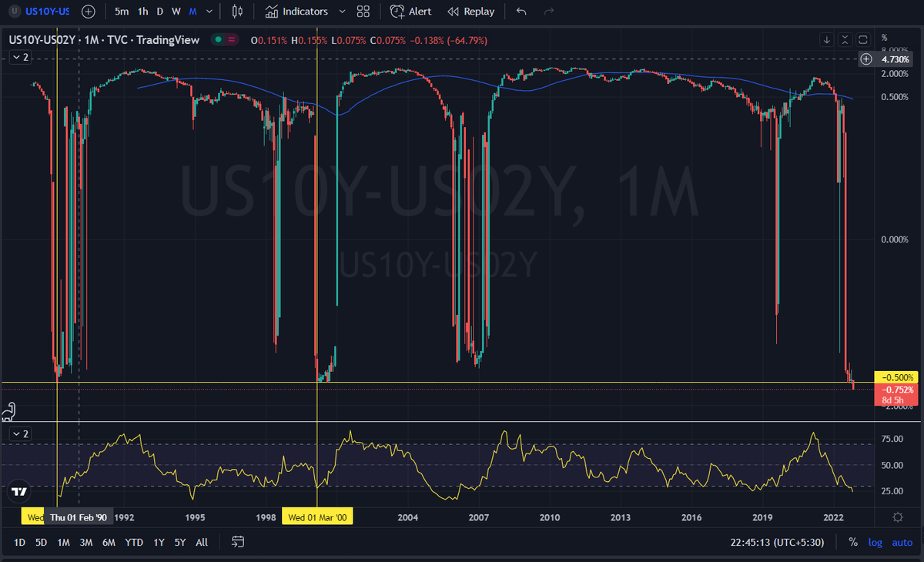Open the Indicators dialog
This screenshot has width=924, height=562.
tap(296, 12)
